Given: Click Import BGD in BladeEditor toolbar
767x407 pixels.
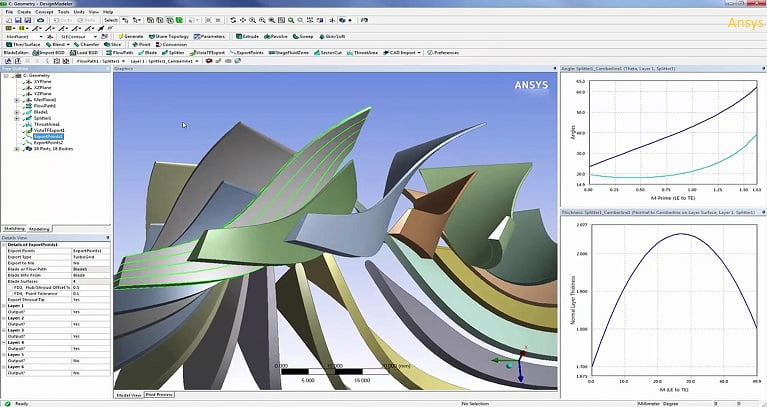Looking at the screenshot, I should [49, 52].
